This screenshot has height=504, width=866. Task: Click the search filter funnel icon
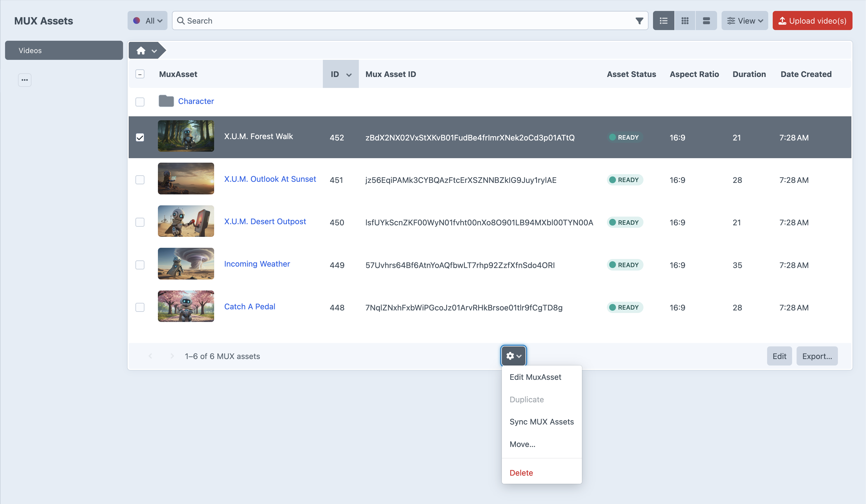[x=639, y=21]
